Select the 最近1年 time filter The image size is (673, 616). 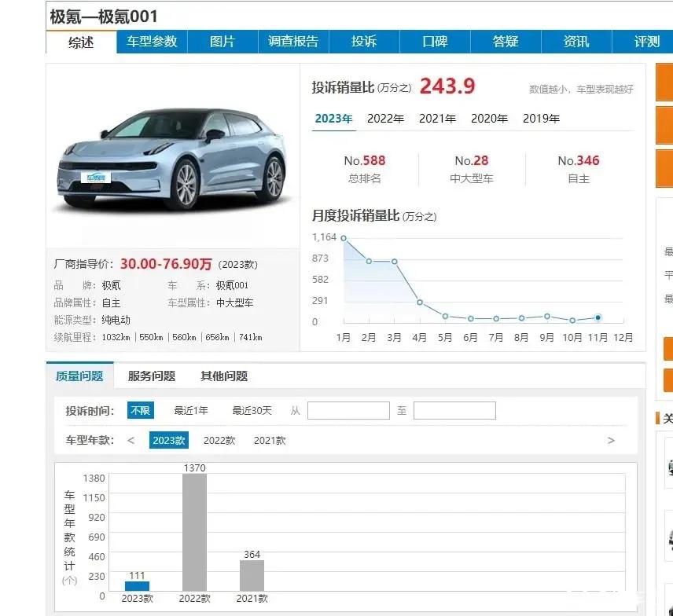click(191, 410)
